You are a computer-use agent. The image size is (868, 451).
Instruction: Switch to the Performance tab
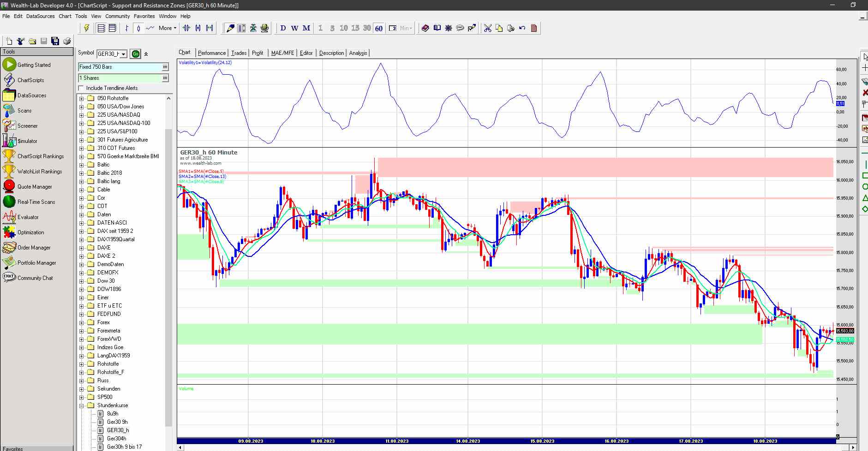[212, 53]
